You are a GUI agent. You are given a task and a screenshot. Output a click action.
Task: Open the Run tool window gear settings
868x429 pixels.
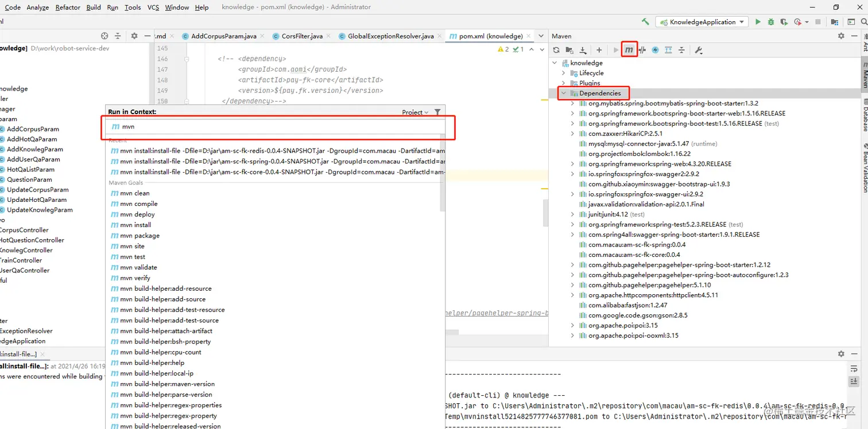click(x=841, y=354)
